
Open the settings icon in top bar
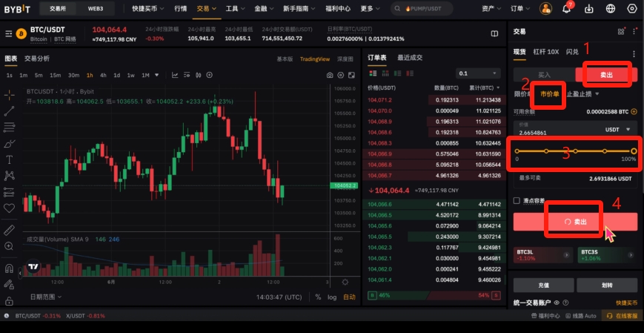[632, 9]
